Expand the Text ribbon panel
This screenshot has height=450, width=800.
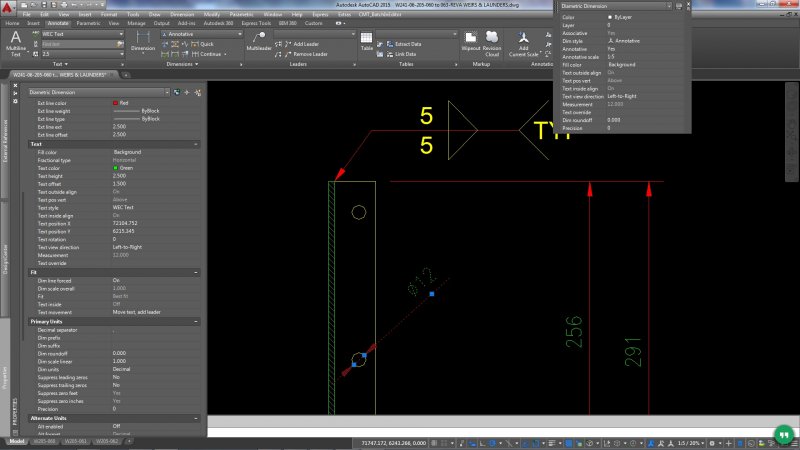[x=60, y=64]
